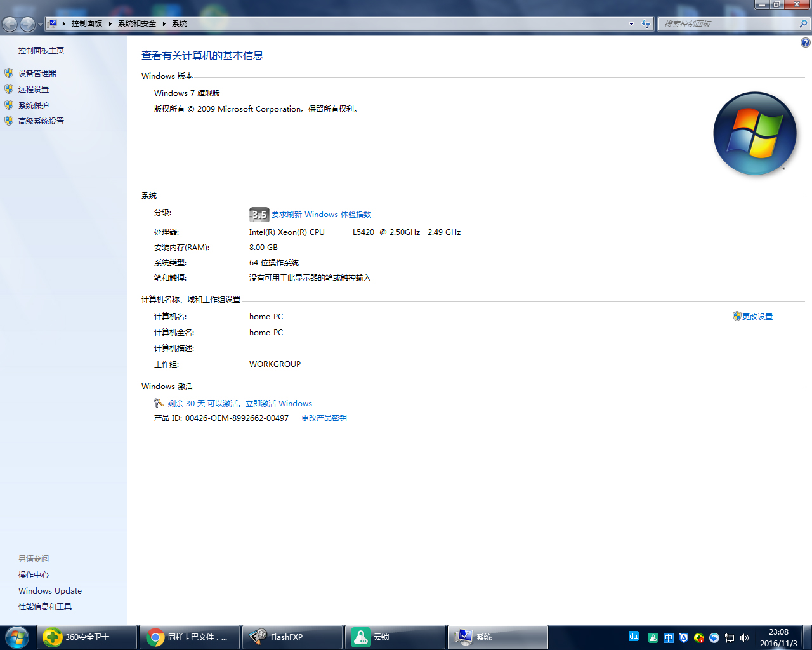
Task: Click Windows 7 旗舰版 edition text
Action: 187,93
